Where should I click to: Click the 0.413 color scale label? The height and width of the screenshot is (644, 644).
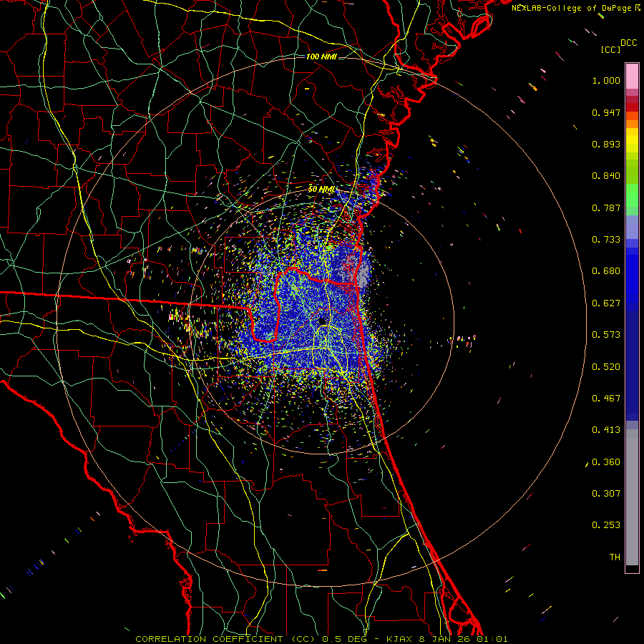point(606,430)
